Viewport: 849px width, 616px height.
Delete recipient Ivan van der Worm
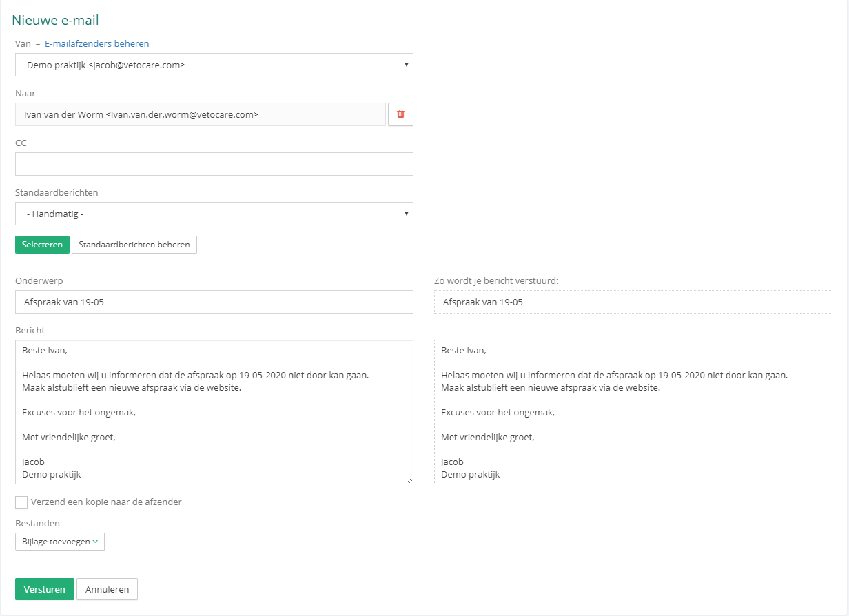pyautogui.click(x=400, y=114)
